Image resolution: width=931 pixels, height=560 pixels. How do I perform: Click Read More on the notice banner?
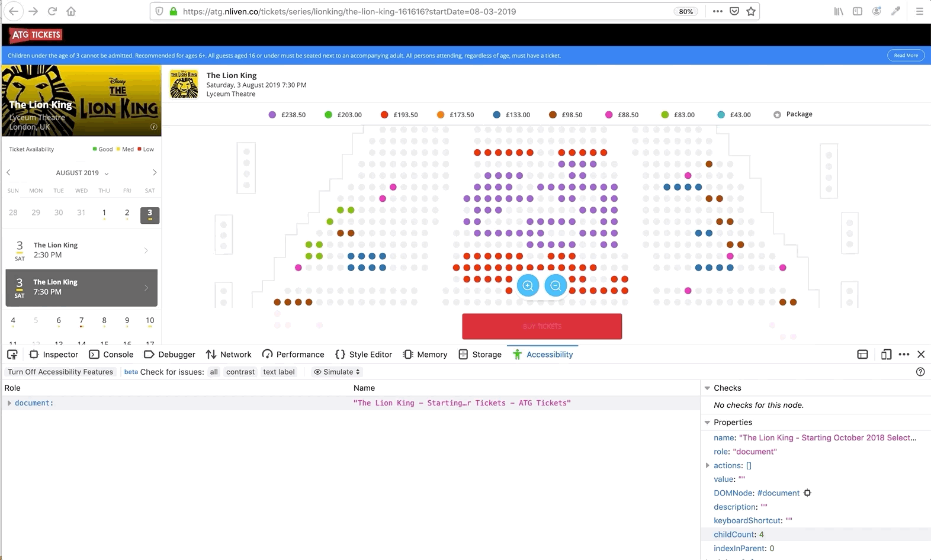(906, 56)
